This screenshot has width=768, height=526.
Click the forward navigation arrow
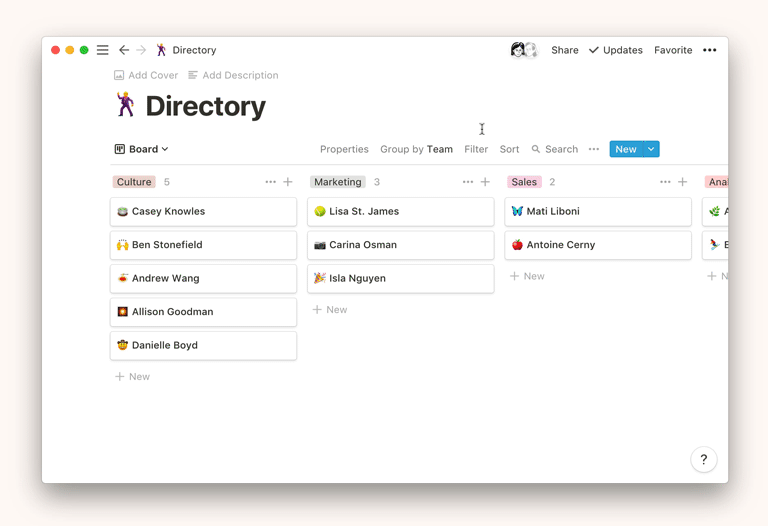pyautogui.click(x=141, y=50)
